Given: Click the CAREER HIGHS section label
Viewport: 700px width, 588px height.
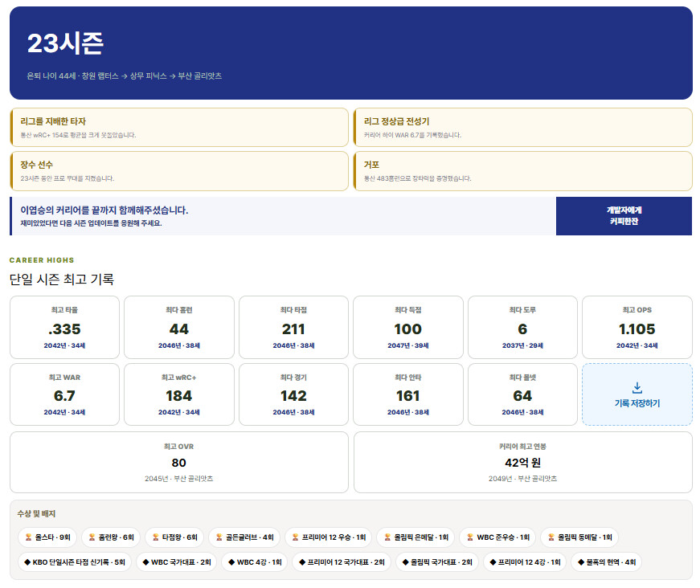Looking at the screenshot, I should click(42, 260).
